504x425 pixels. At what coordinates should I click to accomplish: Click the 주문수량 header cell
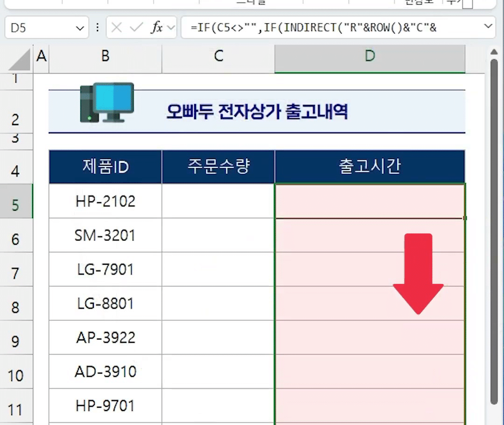[218, 167]
